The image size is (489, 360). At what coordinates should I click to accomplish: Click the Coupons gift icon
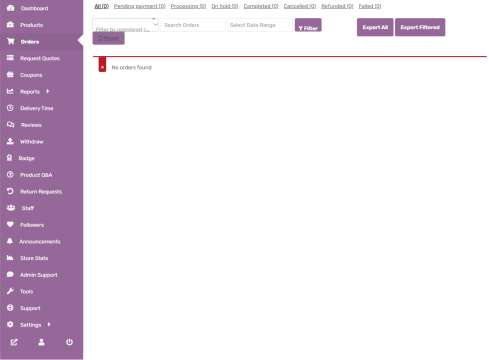click(10, 75)
